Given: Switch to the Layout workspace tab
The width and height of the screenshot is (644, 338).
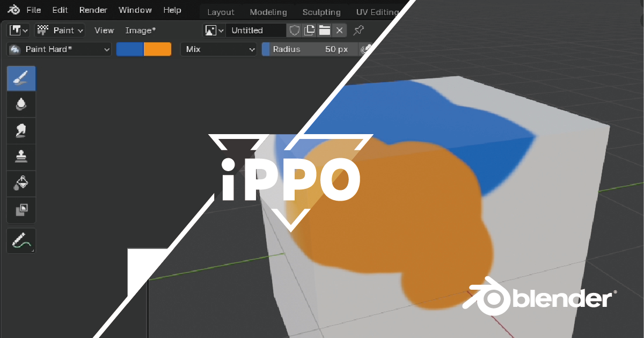Looking at the screenshot, I should 221,12.
